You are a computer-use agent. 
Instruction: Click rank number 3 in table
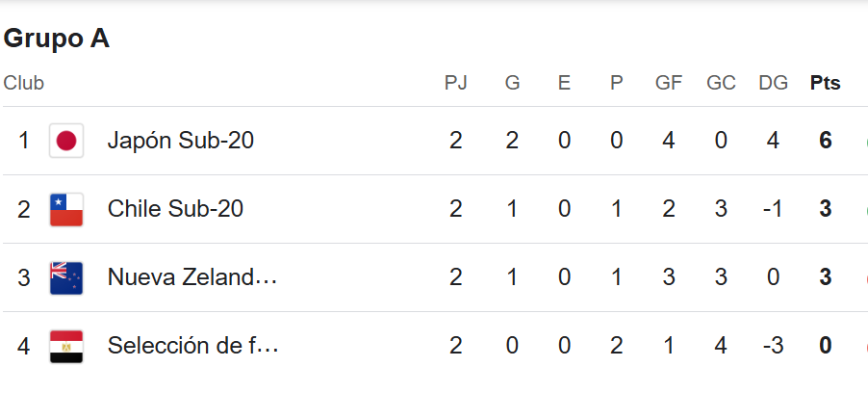(24, 277)
